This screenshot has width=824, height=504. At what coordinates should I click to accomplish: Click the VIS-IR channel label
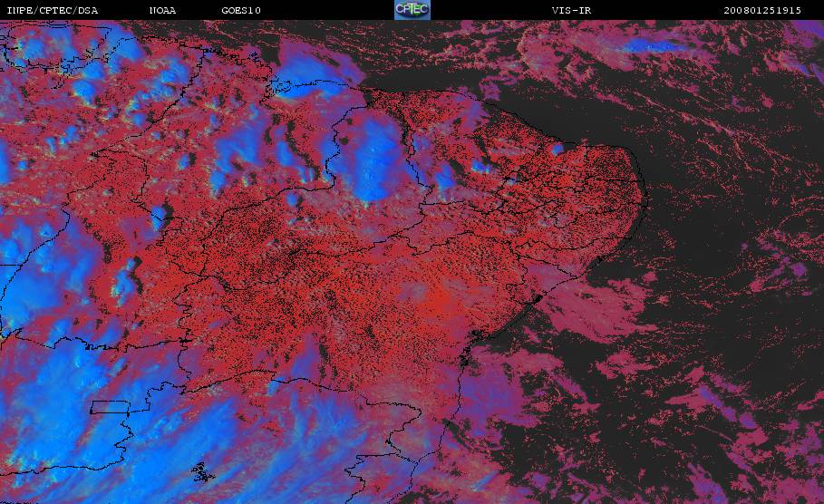click(x=572, y=10)
